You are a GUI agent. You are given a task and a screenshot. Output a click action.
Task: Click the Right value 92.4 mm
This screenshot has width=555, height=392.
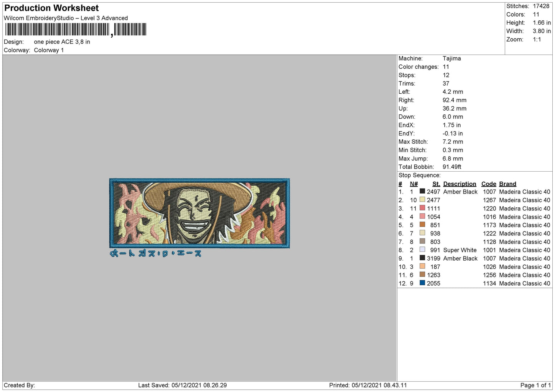pos(454,100)
